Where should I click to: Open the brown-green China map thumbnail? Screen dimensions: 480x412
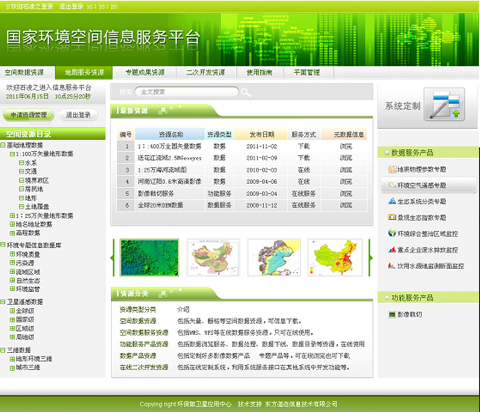[213, 257]
